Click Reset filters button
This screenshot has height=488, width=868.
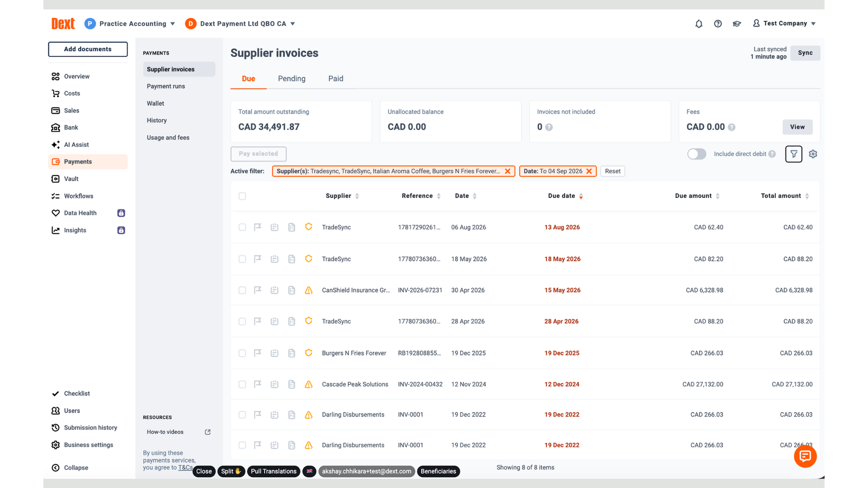pos(612,171)
